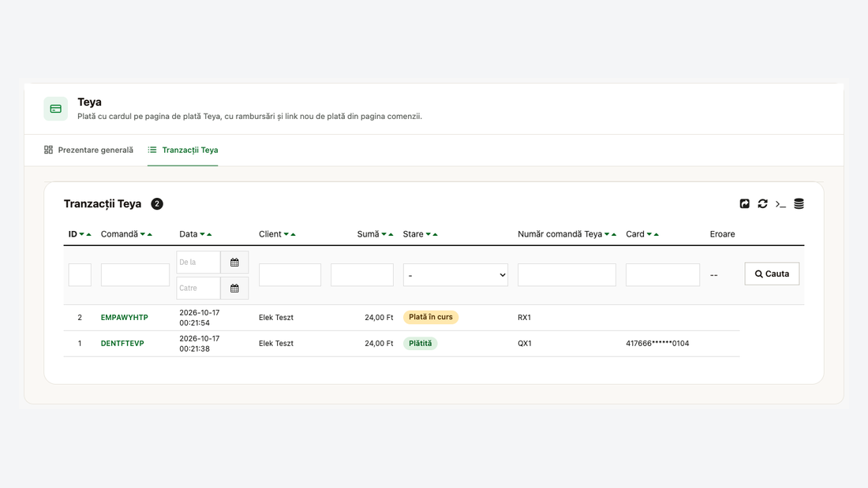Click the Plătită status badge
Viewport: 868px width, 488px height.
(420, 344)
